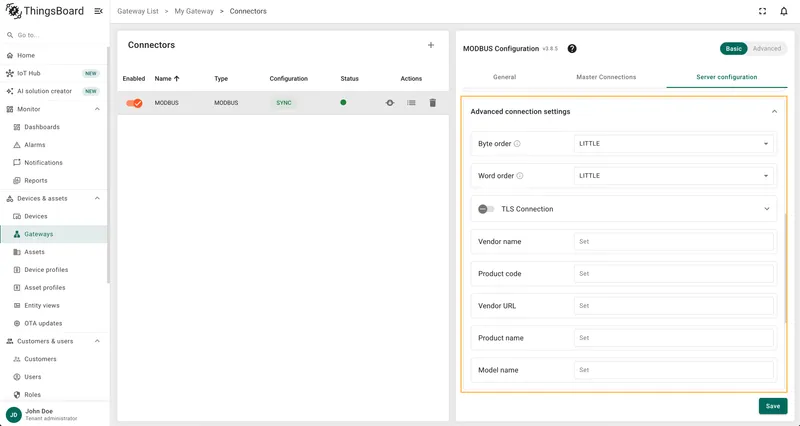Show Word order info tooltip icon

(x=520, y=176)
